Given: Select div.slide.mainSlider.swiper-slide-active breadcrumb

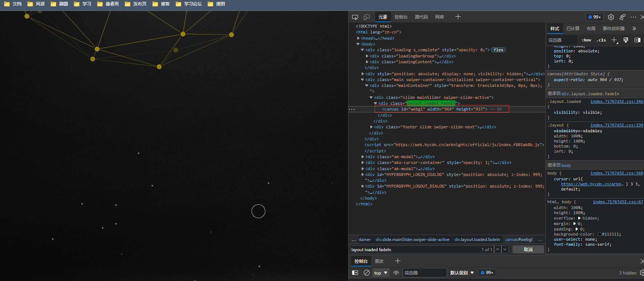Looking at the screenshot, I should click(x=412, y=240).
